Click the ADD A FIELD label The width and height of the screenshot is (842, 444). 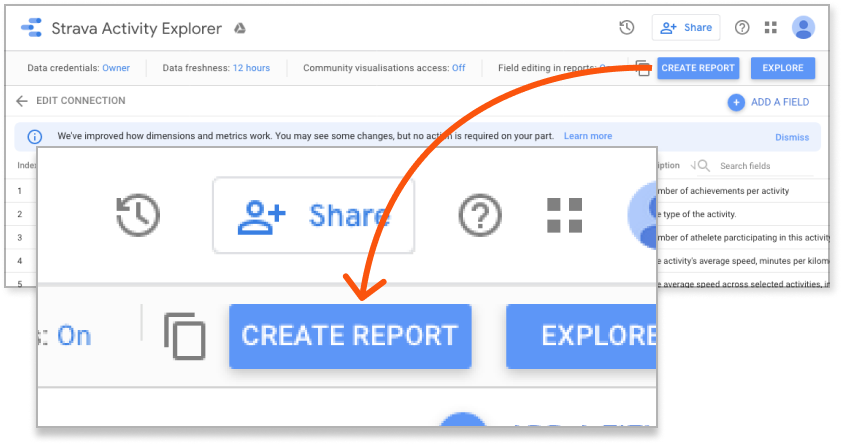pos(780,102)
